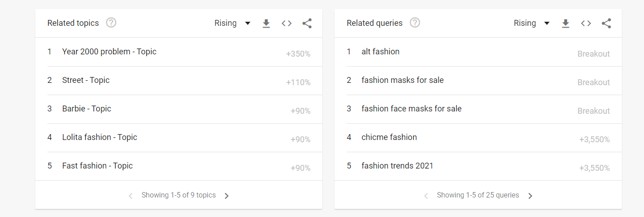The height and width of the screenshot is (217, 644).
Task: Click the Related queries heading
Action: click(375, 23)
